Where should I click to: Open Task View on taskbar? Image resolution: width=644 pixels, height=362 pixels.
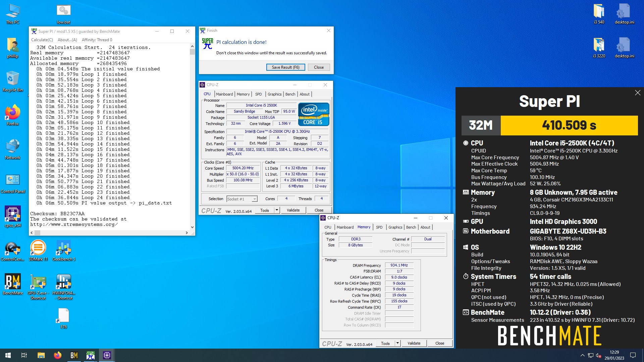click(24, 355)
